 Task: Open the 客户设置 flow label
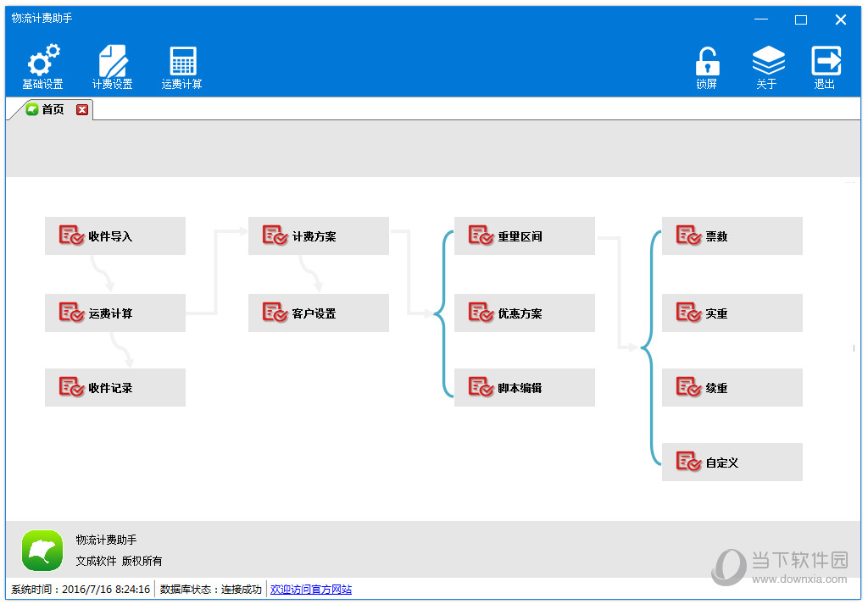[314, 313]
